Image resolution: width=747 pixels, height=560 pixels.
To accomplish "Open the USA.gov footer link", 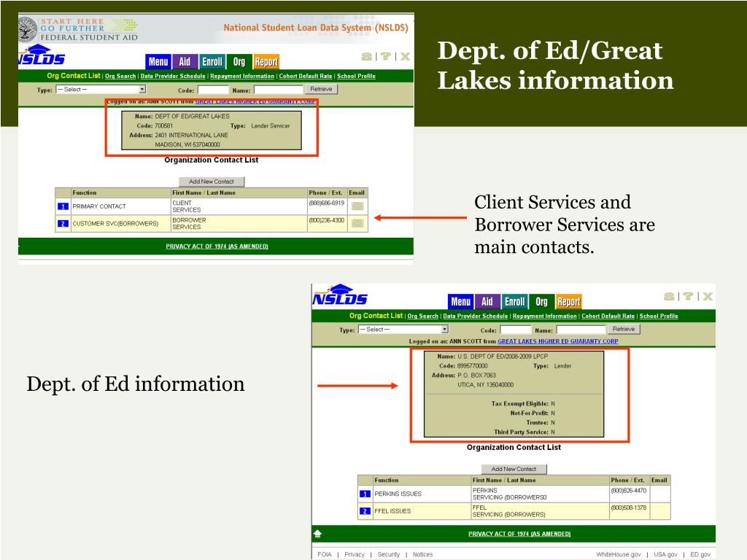I will [x=665, y=554].
